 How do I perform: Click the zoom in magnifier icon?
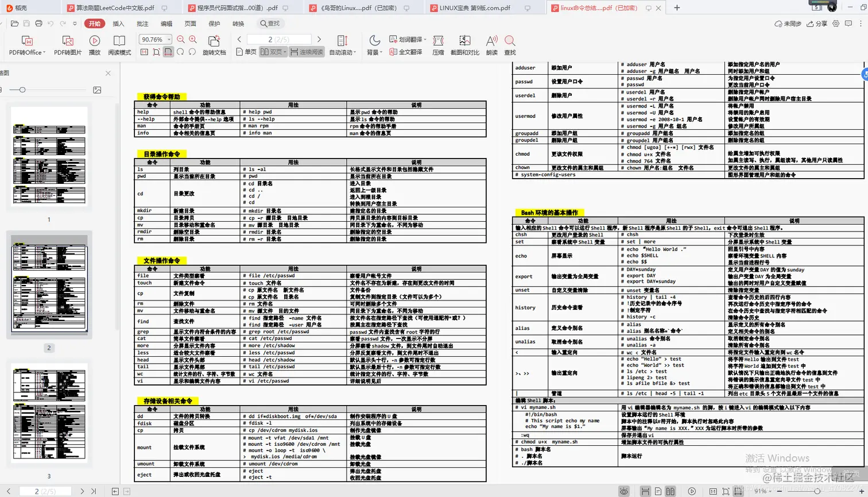[193, 40]
